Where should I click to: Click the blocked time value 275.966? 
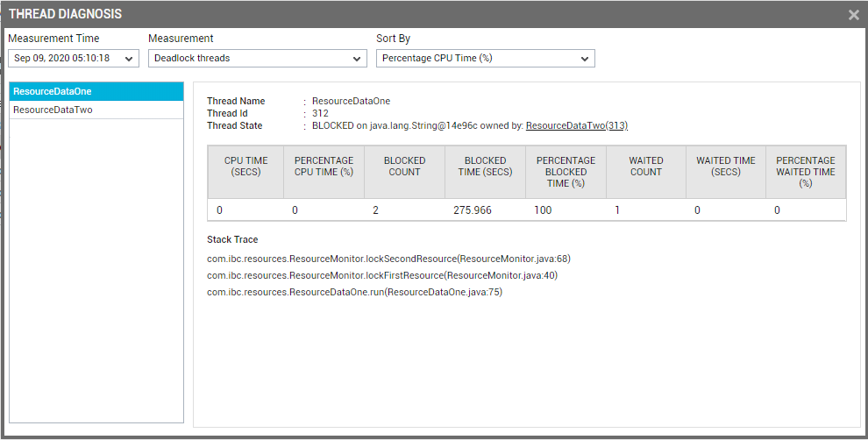click(473, 210)
